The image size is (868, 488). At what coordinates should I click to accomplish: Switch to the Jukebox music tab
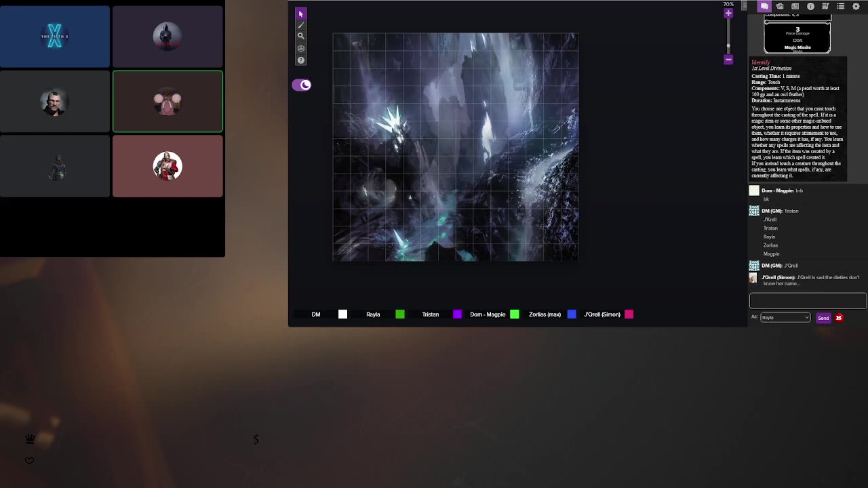(x=825, y=6)
